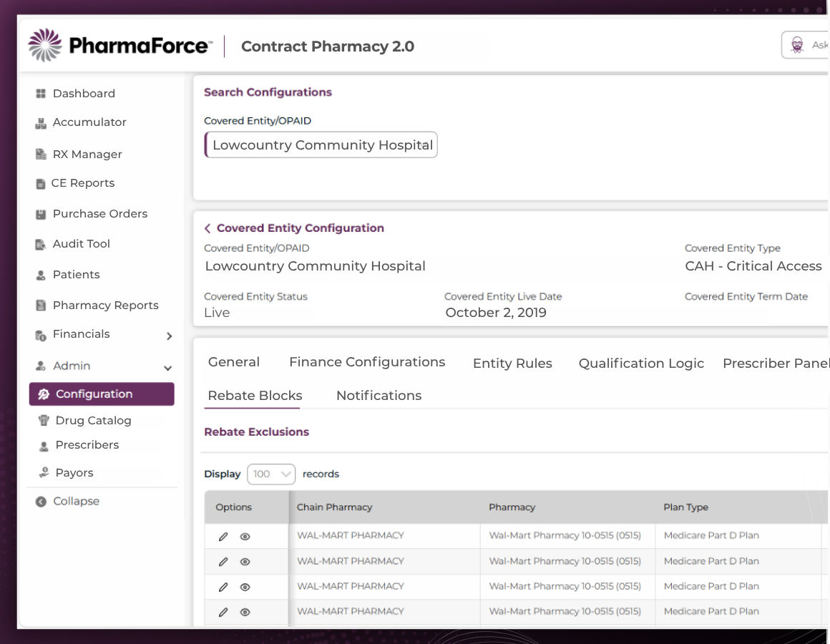The width and height of the screenshot is (830, 644).
Task: Collapse the Admin submenu chevron
Action: [168, 369]
